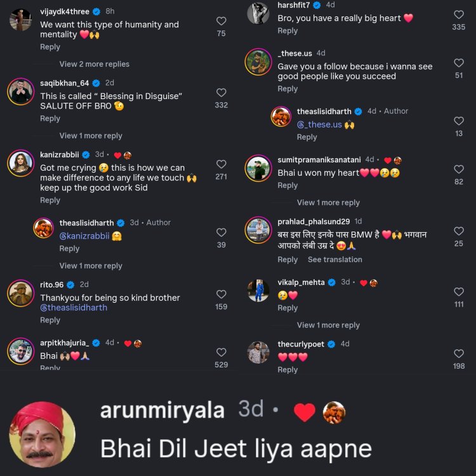Viewport: 476px width, 476px height.
Task: Open arunmiryala's profile picture
Action: point(42,434)
